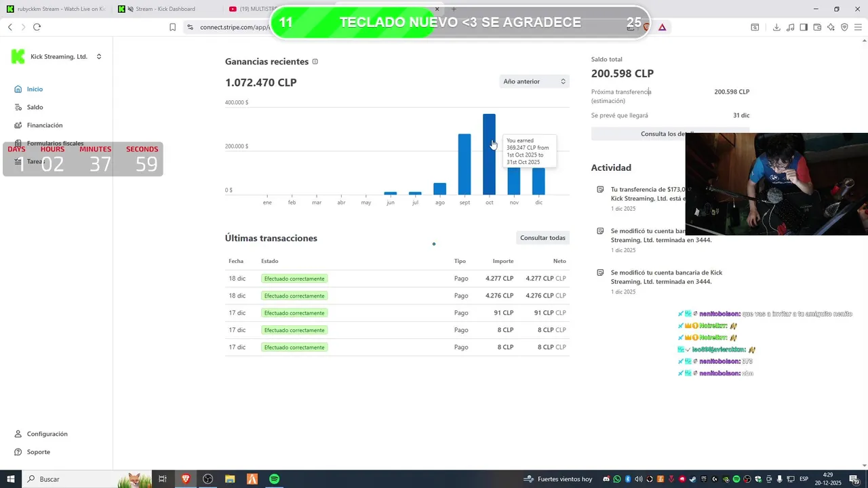Click the 200.598 CLP Saldo total amount
Viewport: 868px width, 488px height.
tap(623, 74)
